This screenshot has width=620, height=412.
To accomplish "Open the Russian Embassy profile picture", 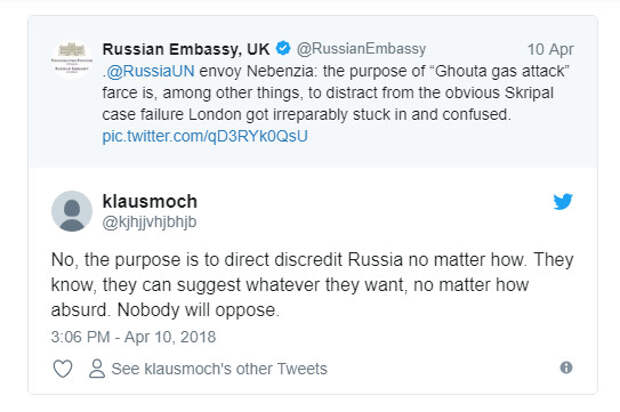I will click(x=72, y=59).
